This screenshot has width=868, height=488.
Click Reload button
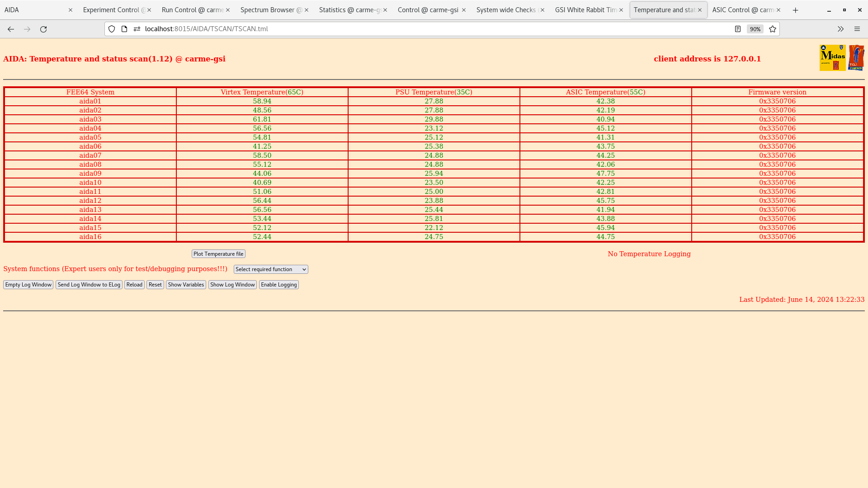pos(134,284)
